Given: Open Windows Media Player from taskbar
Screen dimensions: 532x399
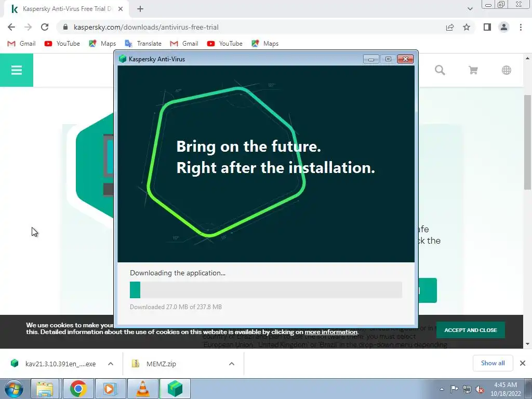Looking at the screenshot, I should pyautogui.click(x=110, y=389).
